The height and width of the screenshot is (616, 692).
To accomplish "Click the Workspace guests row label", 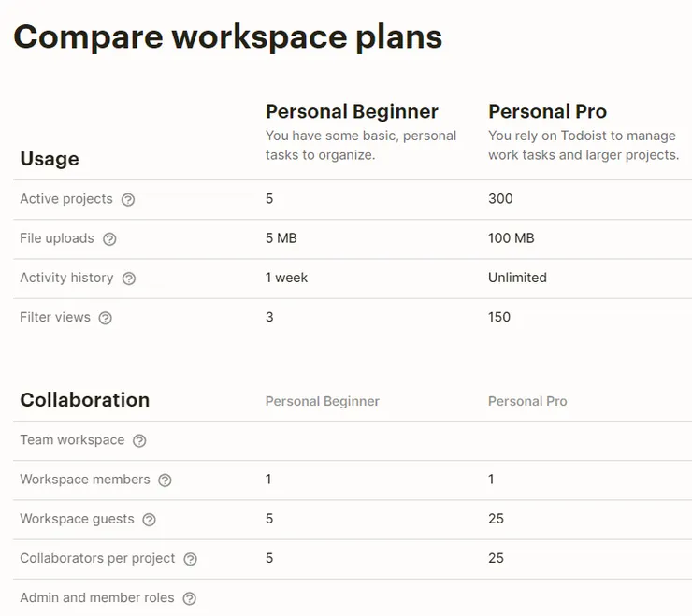I will 77,519.
